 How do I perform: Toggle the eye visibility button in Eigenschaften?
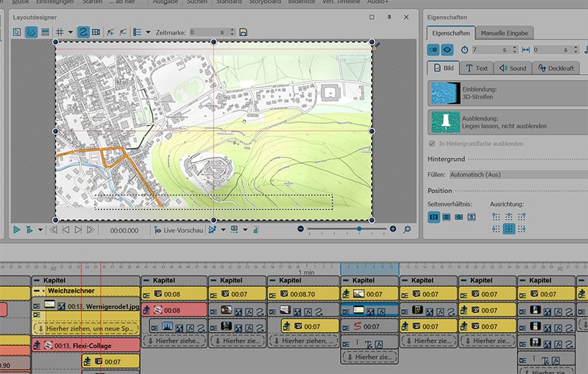pyautogui.click(x=447, y=49)
